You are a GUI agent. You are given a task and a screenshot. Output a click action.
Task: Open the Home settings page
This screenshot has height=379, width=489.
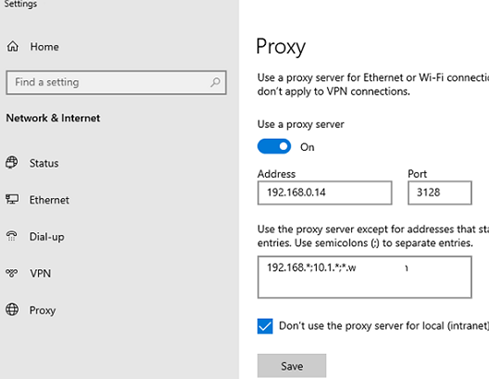click(x=44, y=47)
